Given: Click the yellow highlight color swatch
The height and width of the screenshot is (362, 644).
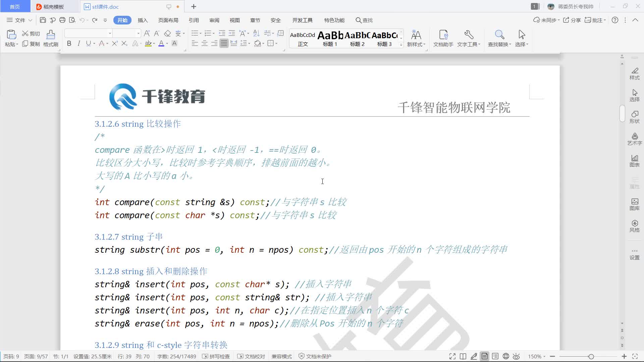Looking at the screenshot, I should 148,43.
